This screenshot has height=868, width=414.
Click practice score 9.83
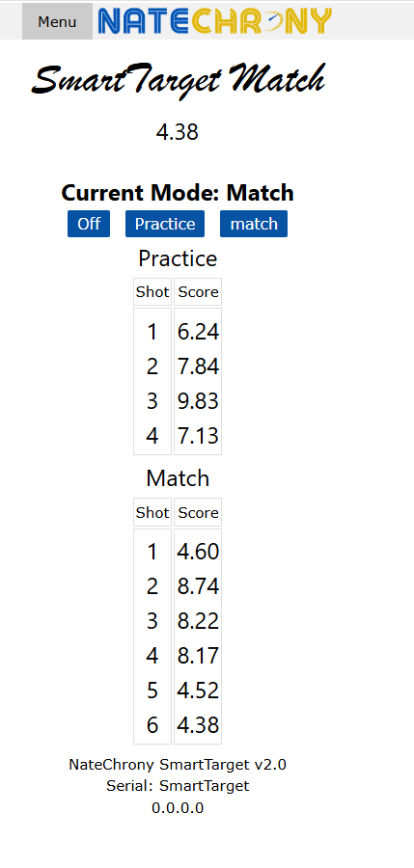pyautogui.click(x=198, y=401)
